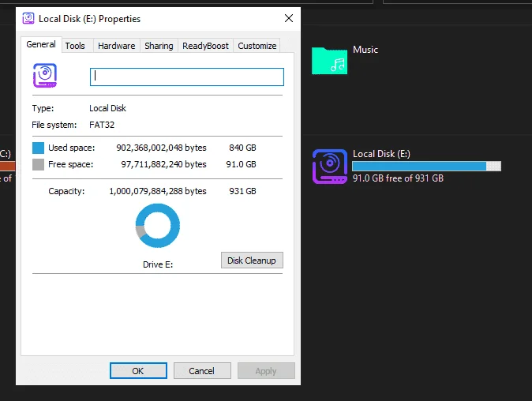Click the '1,000,079,884,288 bytes' capacity value
This screenshot has height=401, width=532.
tap(157, 191)
